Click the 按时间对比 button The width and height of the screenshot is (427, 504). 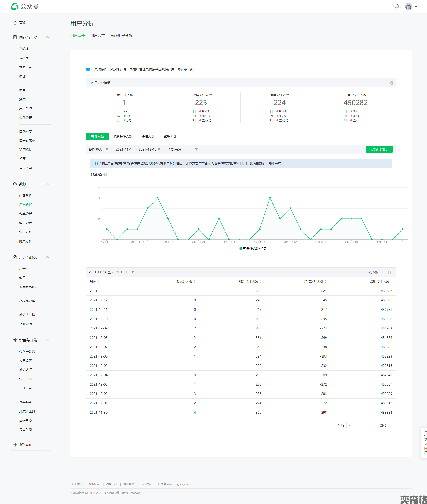379,149
